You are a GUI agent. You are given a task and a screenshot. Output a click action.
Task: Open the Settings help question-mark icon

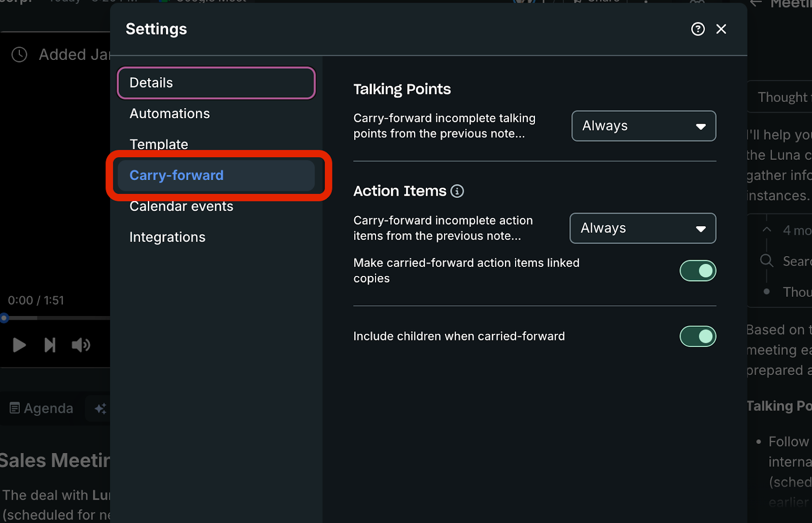point(698,29)
